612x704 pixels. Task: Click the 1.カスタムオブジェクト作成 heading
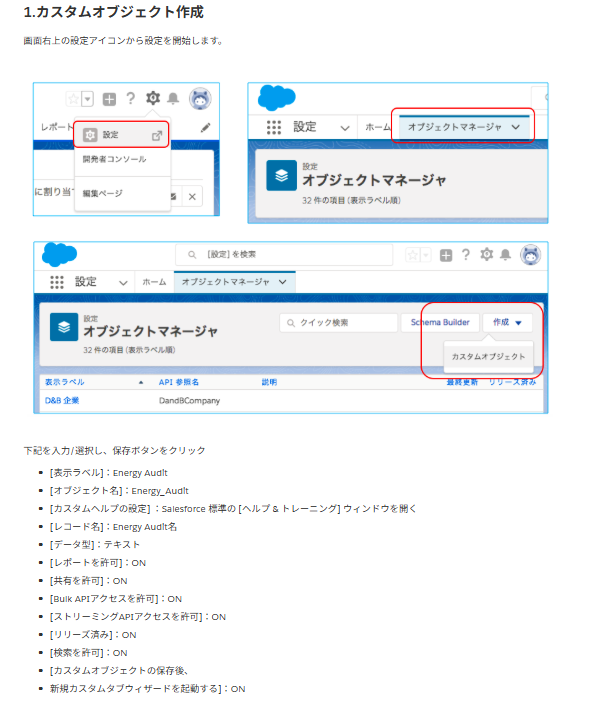pyautogui.click(x=114, y=12)
